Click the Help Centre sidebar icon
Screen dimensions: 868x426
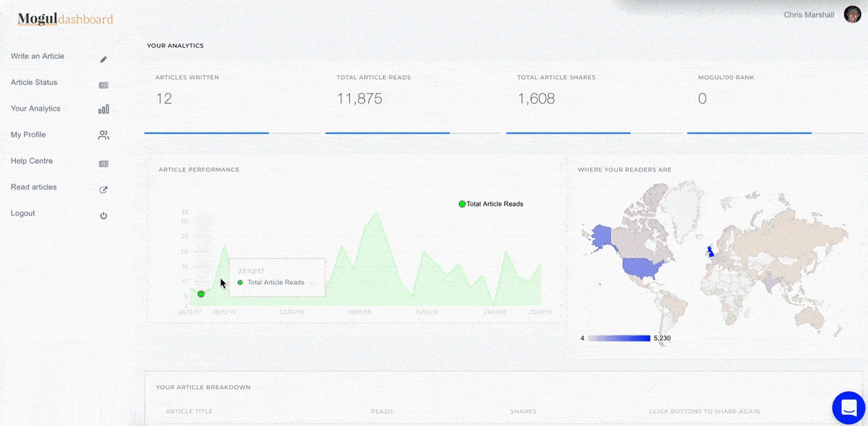[x=104, y=164]
